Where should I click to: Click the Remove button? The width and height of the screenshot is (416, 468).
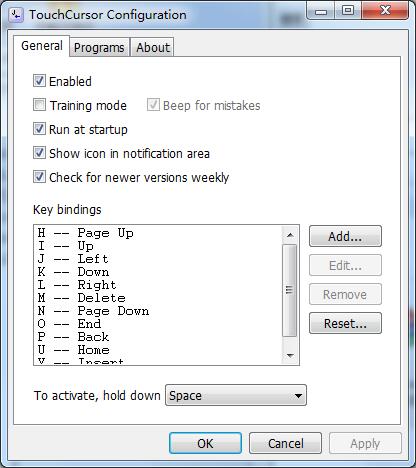[345, 294]
